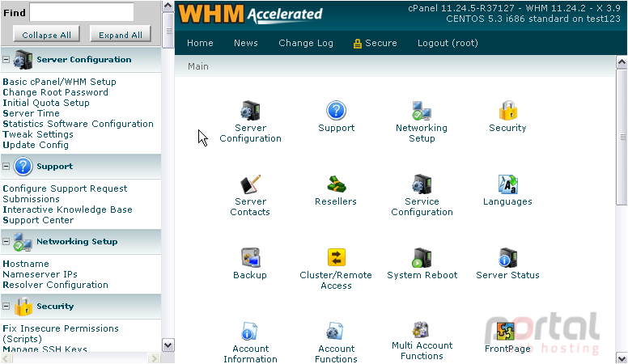The width and height of the screenshot is (628, 364).
Task: Open the Resellers money icon
Action: click(336, 184)
